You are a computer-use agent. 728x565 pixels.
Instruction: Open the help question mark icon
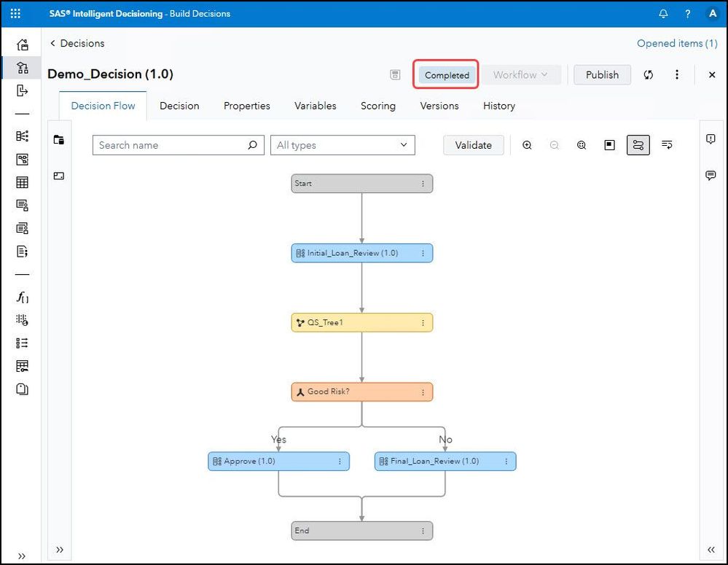pyautogui.click(x=688, y=13)
